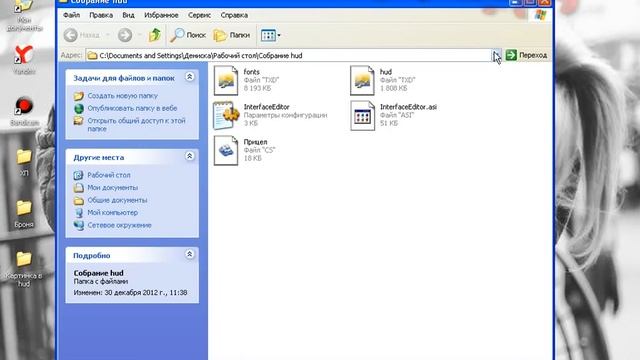Open the Избранное menu
The width and height of the screenshot is (640, 360).
161,15
